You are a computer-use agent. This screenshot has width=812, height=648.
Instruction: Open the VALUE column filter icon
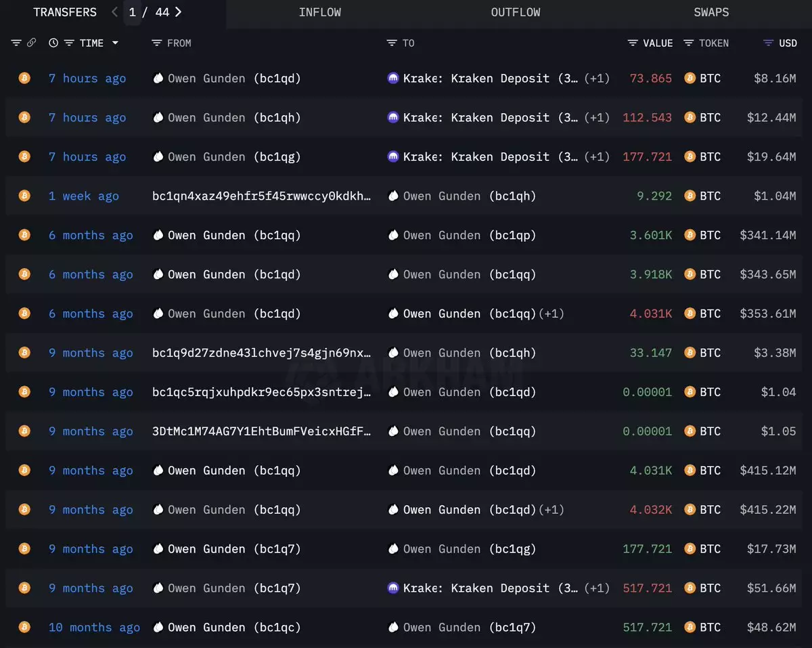pos(633,43)
